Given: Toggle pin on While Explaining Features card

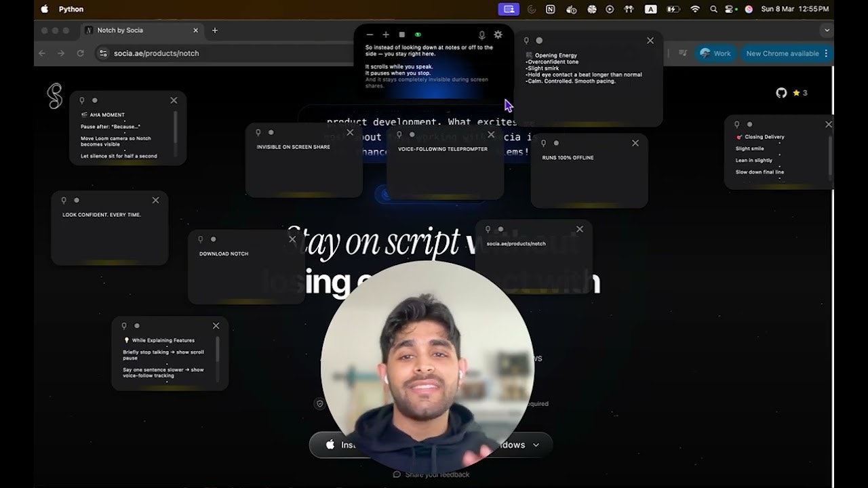Looking at the screenshot, I should [x=124, y=326].
